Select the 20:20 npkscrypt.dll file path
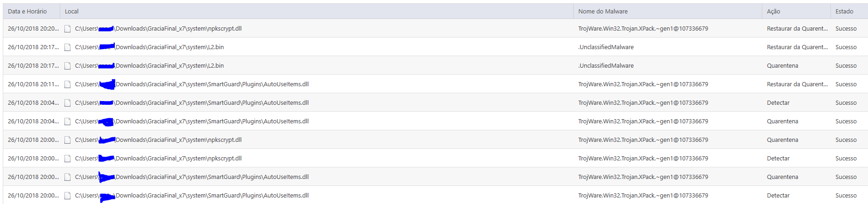Screen dimensions: 868x204 (178, 29)
